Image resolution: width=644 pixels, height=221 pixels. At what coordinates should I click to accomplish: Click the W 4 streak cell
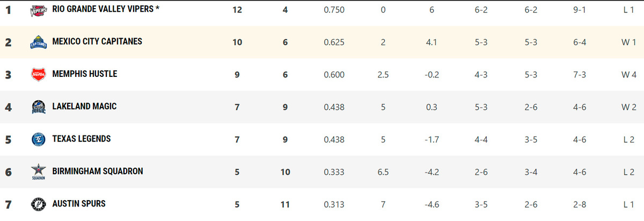click(628, 75)
